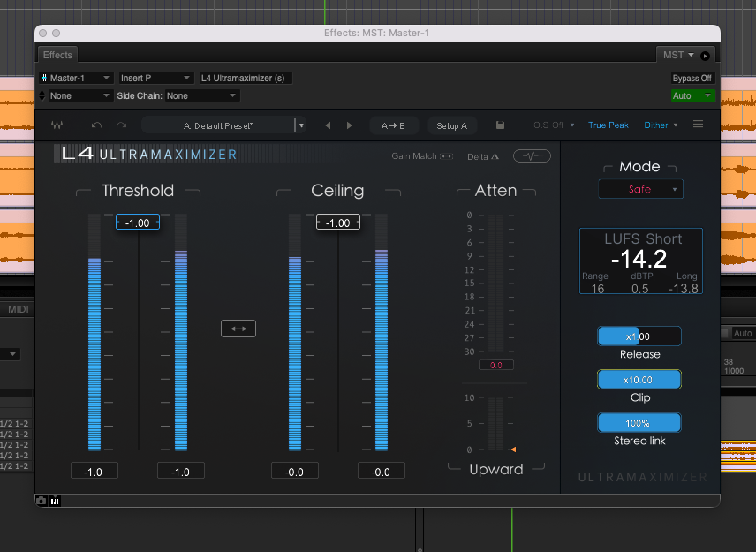Open the keyboard/MIDI icon at window bottom
Viewport: 756px width, 552px height.
[x=55, y=501]
